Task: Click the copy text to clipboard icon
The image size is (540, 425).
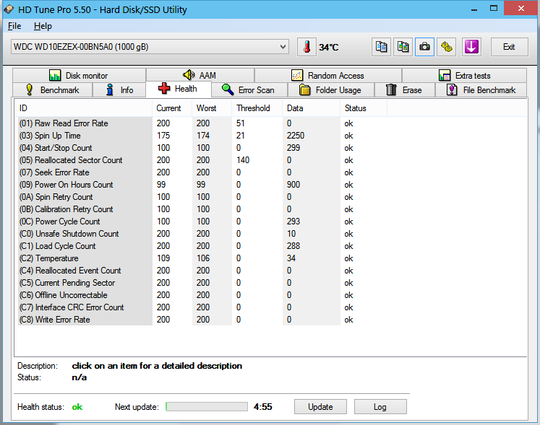Action: (x=381, y=47)
